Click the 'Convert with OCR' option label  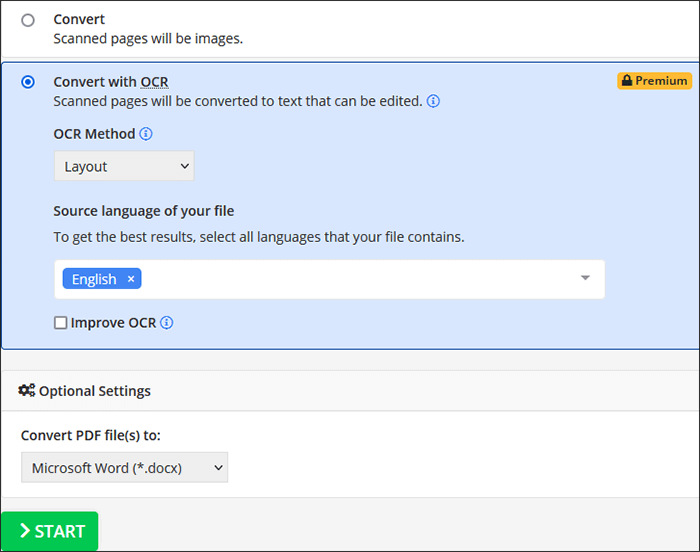110,82
